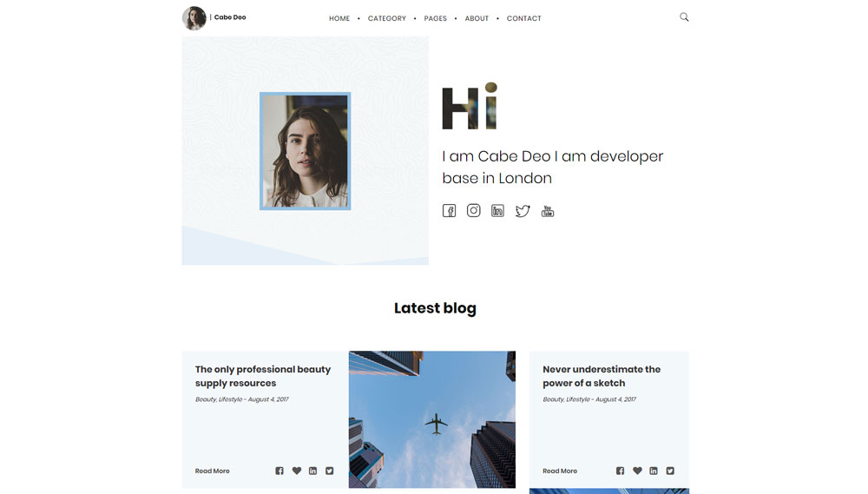Open the YouTube icon in hero section
This screenshot has width=868, height=494.
pos(548,211)
